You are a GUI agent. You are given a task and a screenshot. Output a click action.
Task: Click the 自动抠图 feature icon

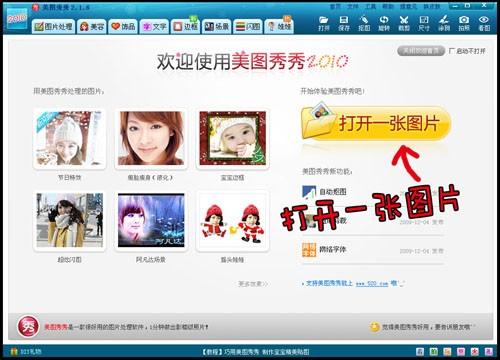[x=309, y=192]
